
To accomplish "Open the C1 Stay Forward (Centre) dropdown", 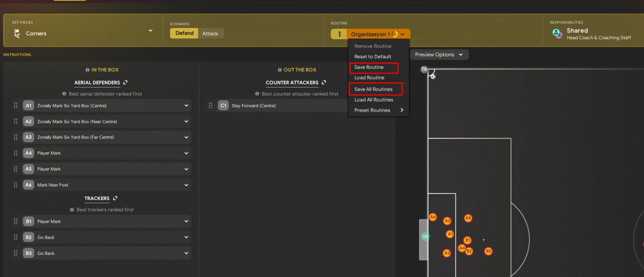I will (283, 106).
